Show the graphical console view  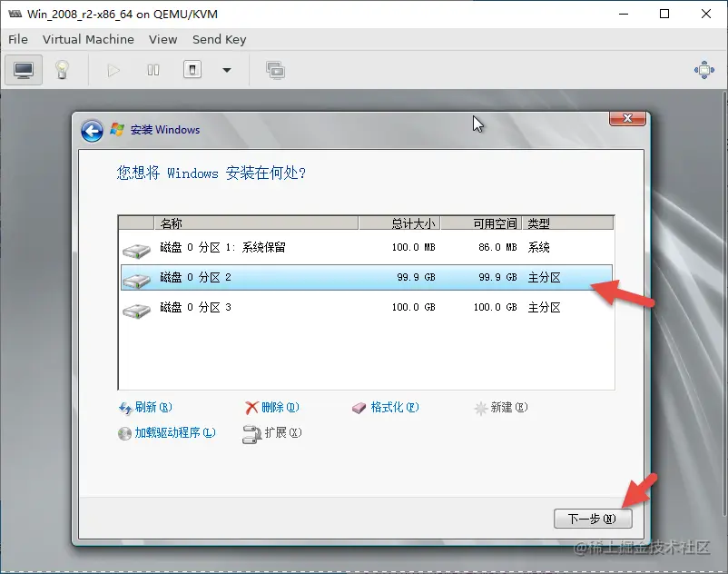pos(24,70)
